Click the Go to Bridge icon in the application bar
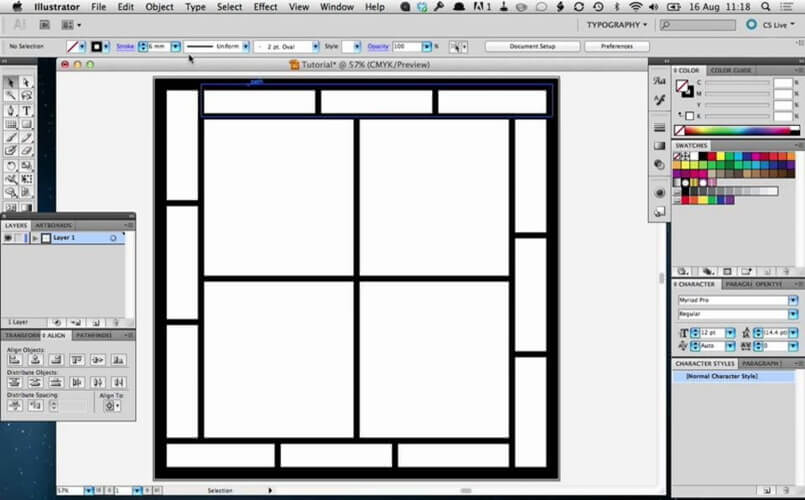805x500 pixels. pyautogui.click(x=45, y=25)
